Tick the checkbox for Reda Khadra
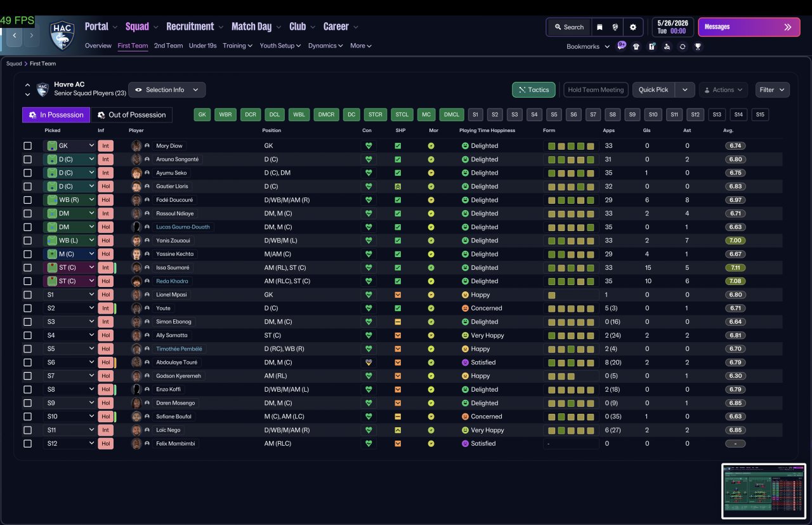 coord(27,281)
